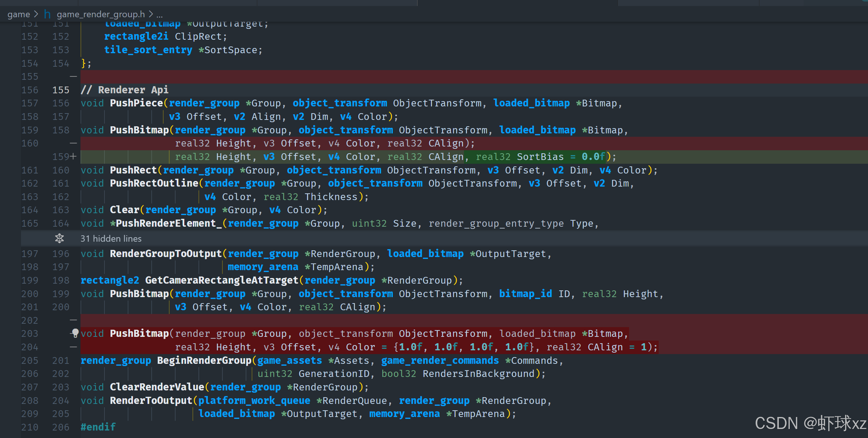Click the PushRectOutline function name
Image resolution: width=868 pixels, height=438 pixels.
(x=154, y=183)
